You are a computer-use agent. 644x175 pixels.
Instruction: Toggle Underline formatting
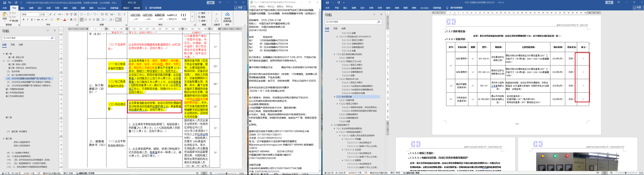(32, 20)
